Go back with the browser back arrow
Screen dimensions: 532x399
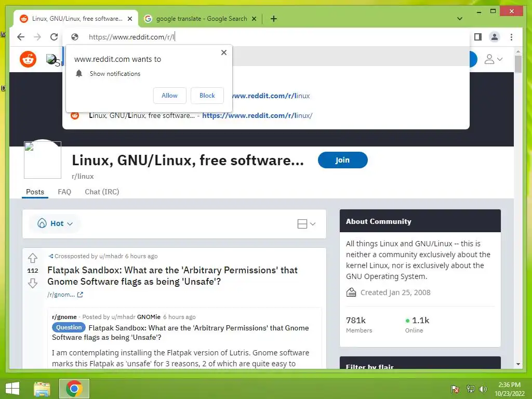click(21, 37)
